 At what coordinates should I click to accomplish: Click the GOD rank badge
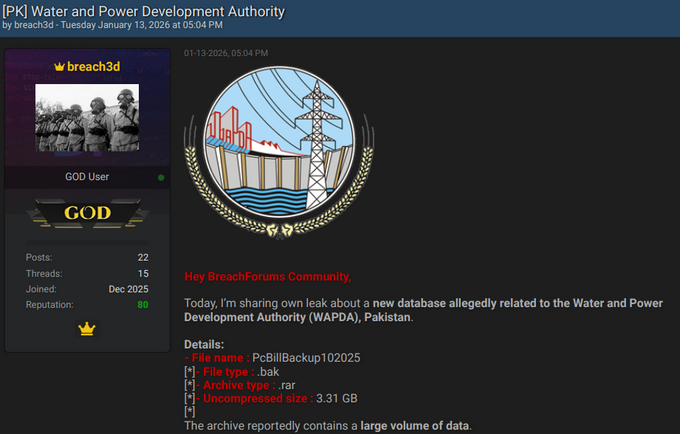point(88,213)
